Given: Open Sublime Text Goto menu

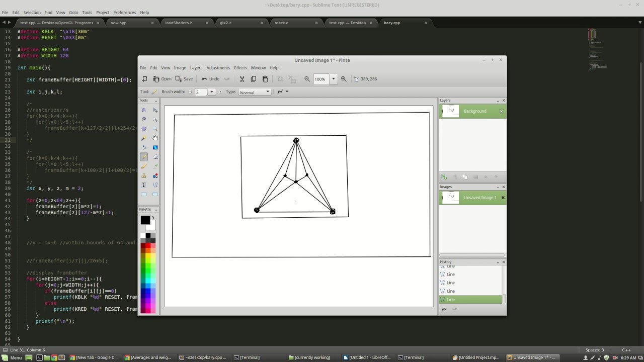Looking at the screenshot, I should 73,12.
